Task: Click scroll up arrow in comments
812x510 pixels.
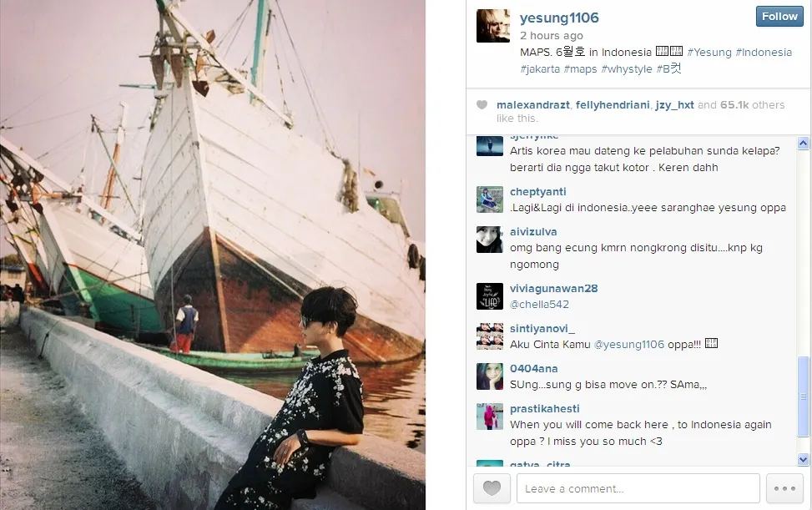Action: point(803,143)
